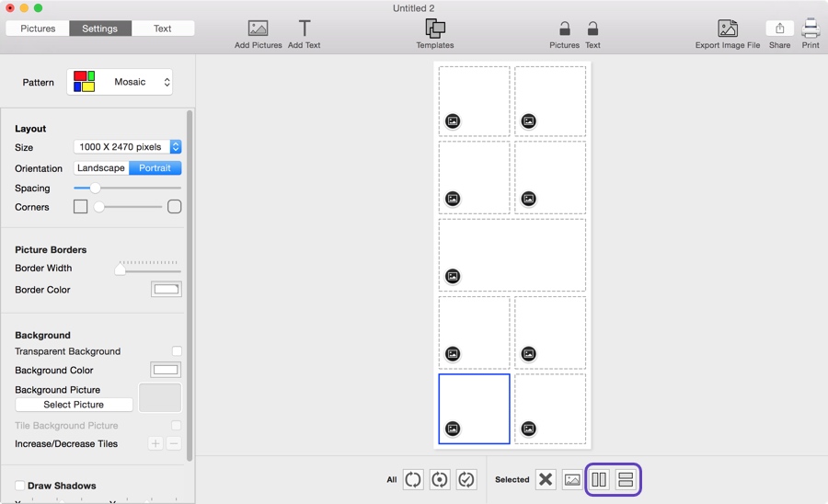Open the Templates toolbar icon

tap(435, 29)
